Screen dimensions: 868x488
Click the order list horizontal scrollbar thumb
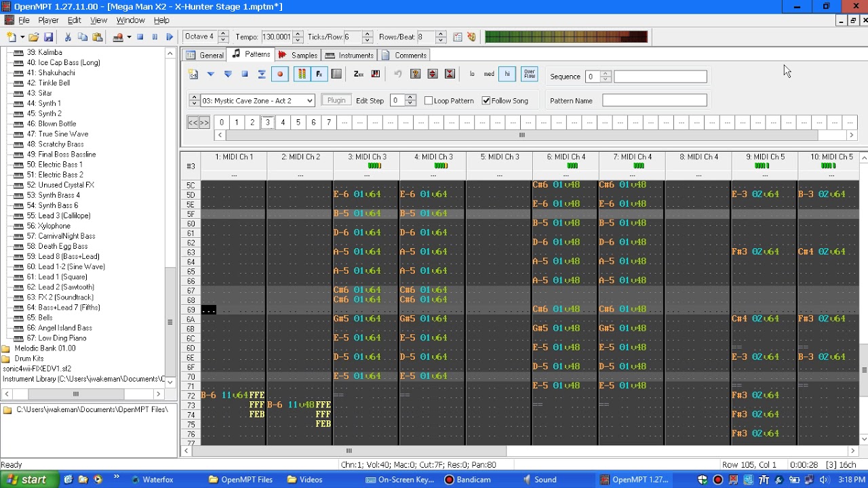point(521,135)
